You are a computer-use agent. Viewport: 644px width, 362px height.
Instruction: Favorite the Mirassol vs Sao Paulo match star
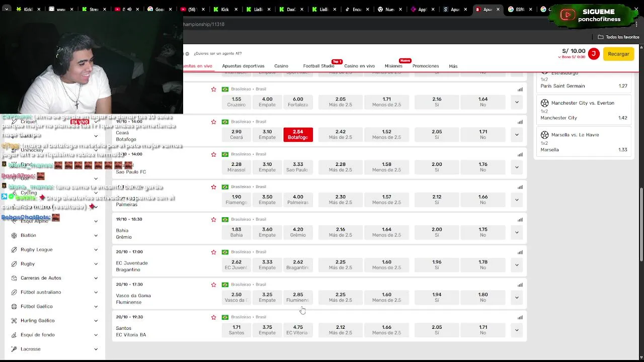click(x=213, y=154)
